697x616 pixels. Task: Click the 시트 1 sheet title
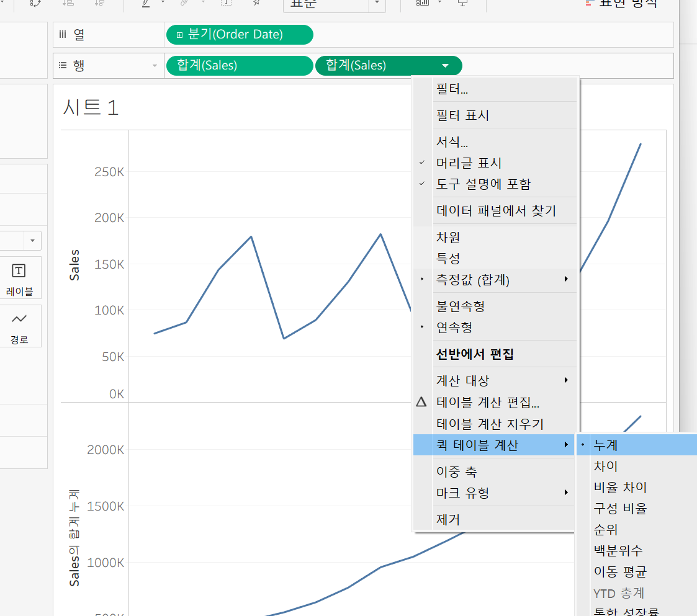[x=91, y=107]
